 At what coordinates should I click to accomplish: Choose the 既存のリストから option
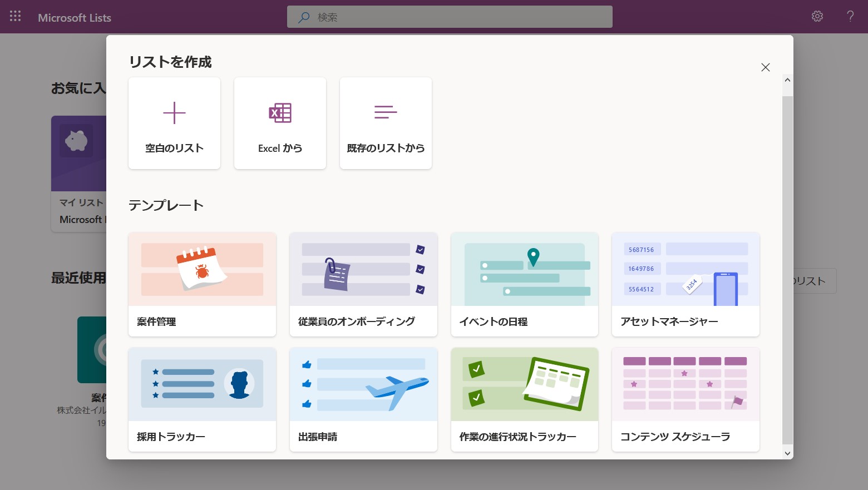coord(386,123)
